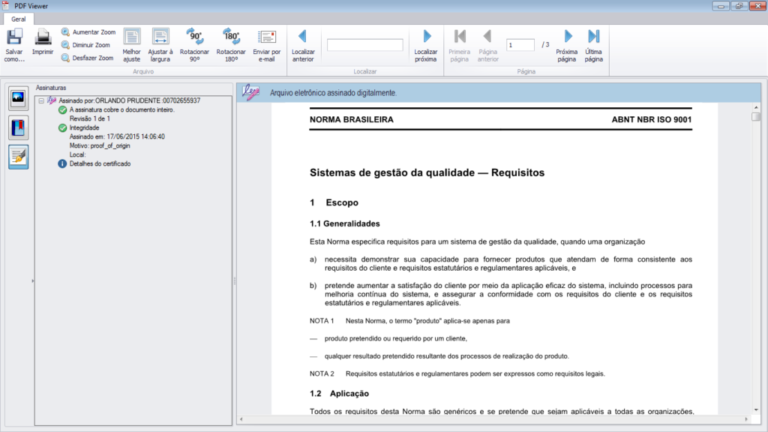The image size is (768, 432).
Task: Click Aumentar Zoom
Action: [x=87, y=32]
